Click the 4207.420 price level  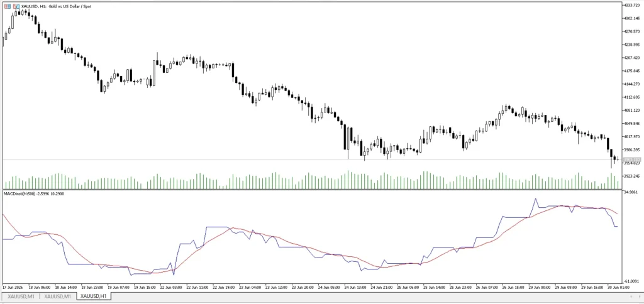(x=632, y=58)
